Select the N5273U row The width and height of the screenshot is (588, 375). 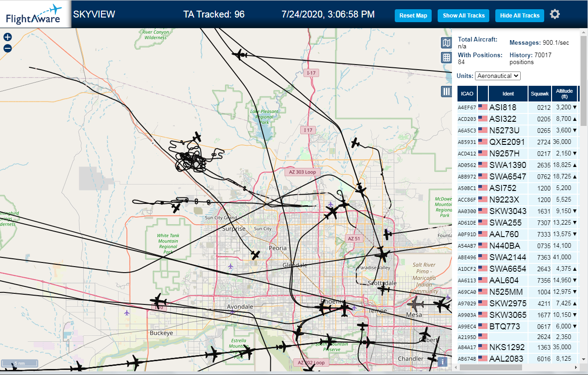[x=517, y=130]
